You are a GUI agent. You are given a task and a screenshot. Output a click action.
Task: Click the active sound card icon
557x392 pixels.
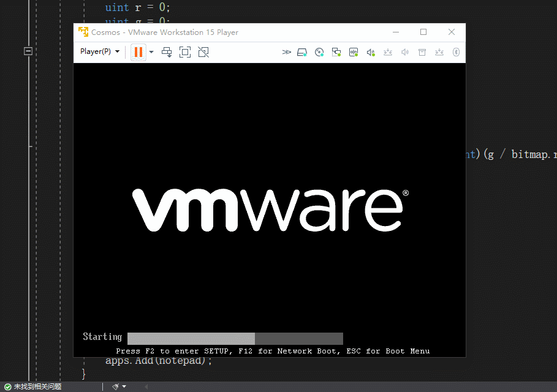coord(371,52)
